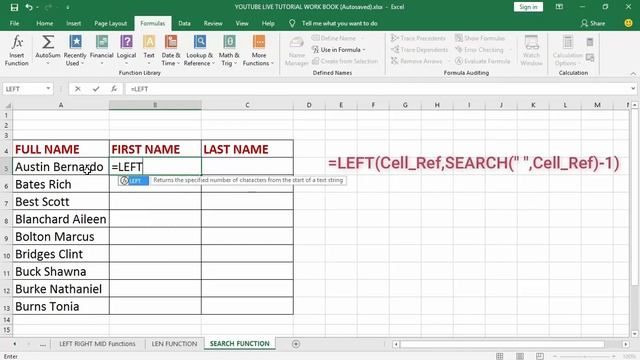Image resolution: width=640 pixels, height=360 pixels.
Task: Click Tell me what you want to do
Action: click(x=340, y=23)
